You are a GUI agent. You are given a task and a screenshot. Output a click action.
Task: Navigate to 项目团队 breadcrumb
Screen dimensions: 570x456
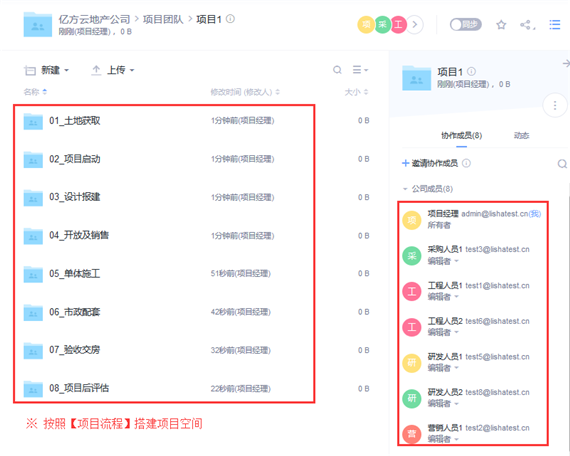click(x=163, y=19)
